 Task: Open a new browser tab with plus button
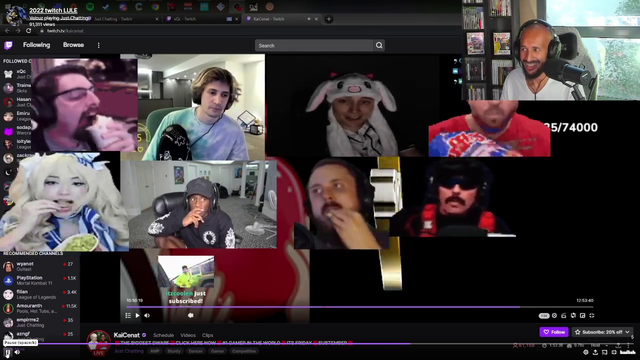tap(329, 19)
